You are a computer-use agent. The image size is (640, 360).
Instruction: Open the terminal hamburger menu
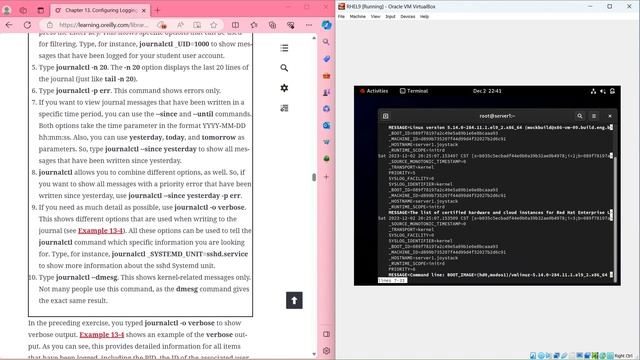point(594,116)
